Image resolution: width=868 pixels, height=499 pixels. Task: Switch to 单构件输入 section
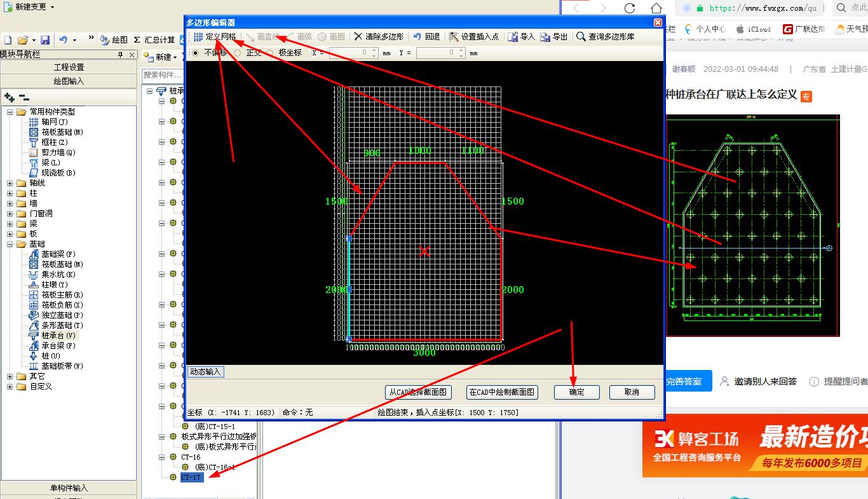[x=69, y=488]
